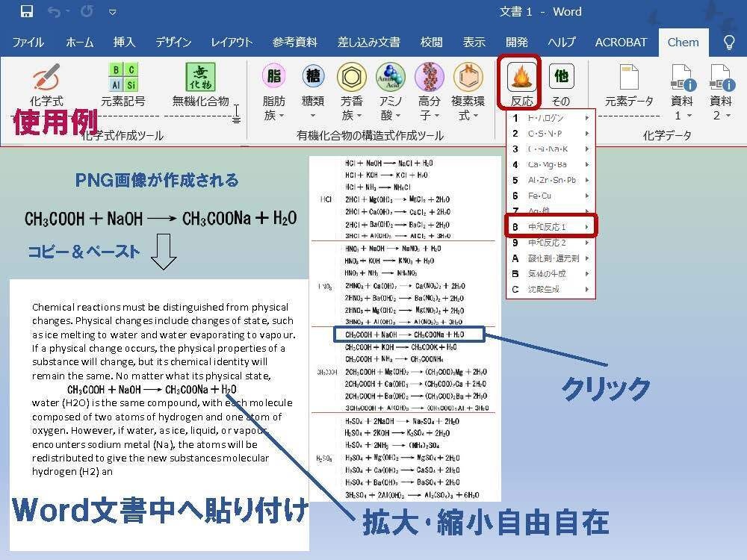Switch to the 表示 tab

tap(474, 43)
